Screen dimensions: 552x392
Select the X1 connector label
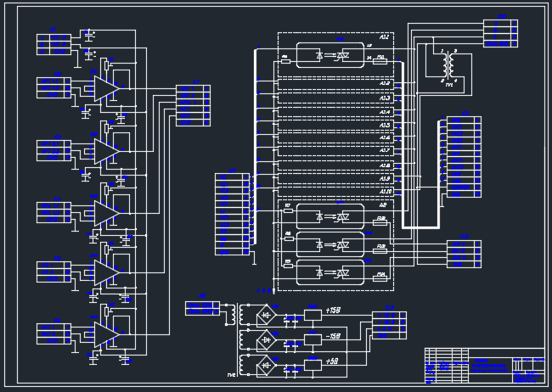pyautogui.click(x=53, y=30)
